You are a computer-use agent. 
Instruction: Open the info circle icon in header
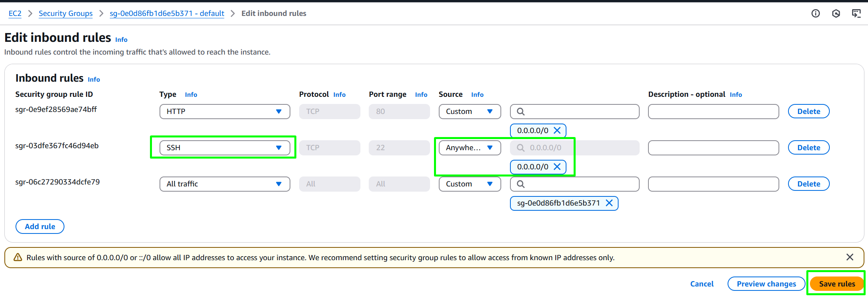(x=815, y=14)
